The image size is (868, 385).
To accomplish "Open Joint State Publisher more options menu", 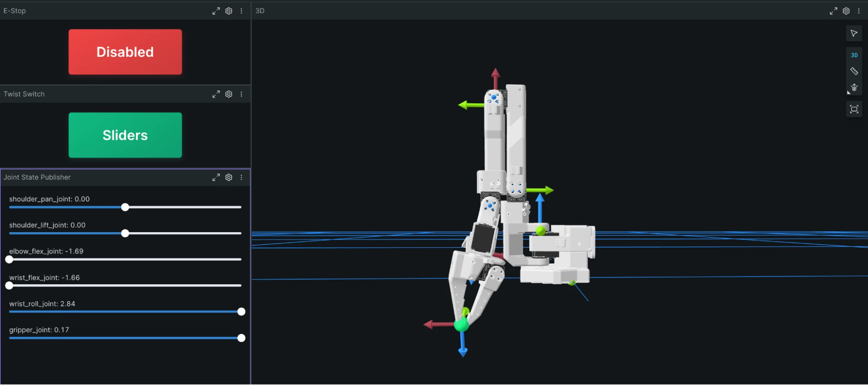I will click(241, 178).
